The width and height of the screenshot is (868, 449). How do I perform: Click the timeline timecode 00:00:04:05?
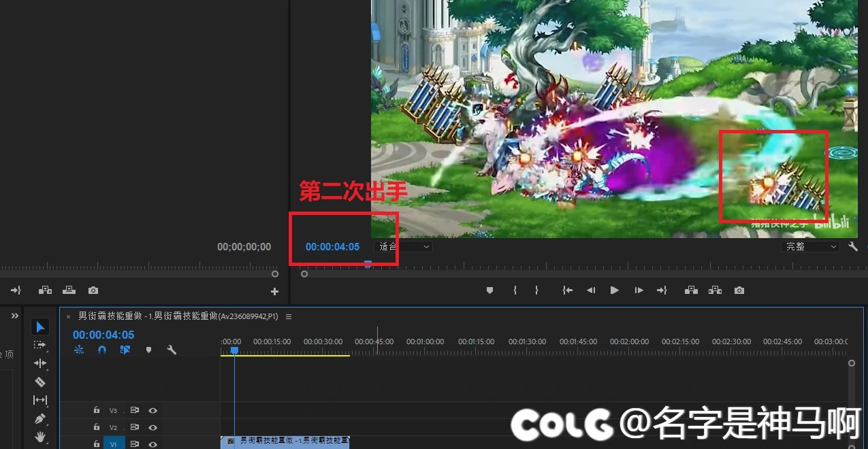(103, 335)
